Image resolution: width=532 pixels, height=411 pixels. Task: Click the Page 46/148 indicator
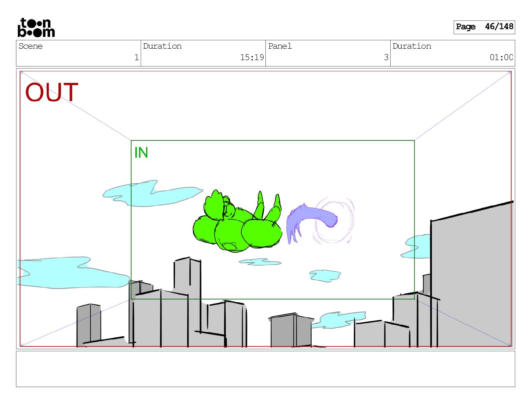click(484, 27)
